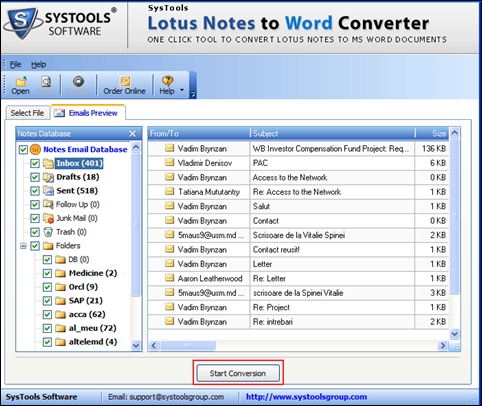Open the Help menu
This screenshot has height=406, width=482.
pyautogui.click(x=38, y=64)
